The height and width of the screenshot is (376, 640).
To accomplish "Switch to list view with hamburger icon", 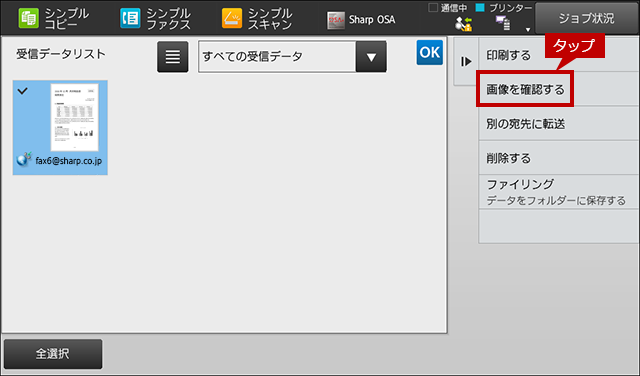I will (173, 57).
